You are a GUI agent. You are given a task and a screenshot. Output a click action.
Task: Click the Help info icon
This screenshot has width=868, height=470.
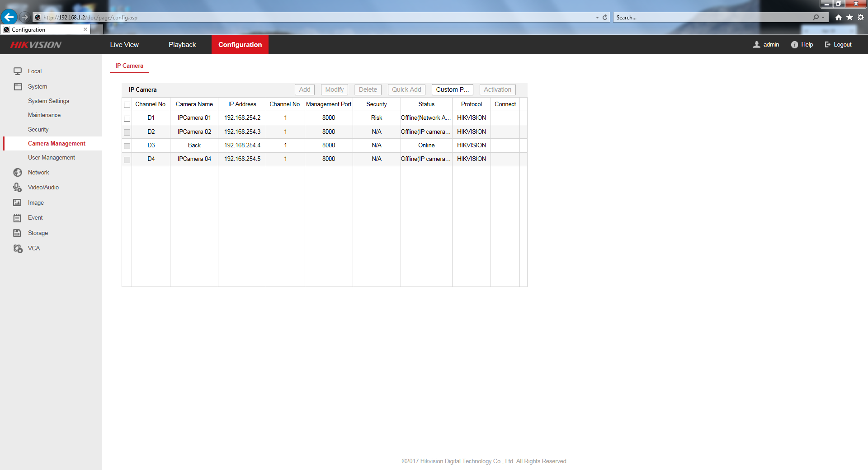coord(794,45)
